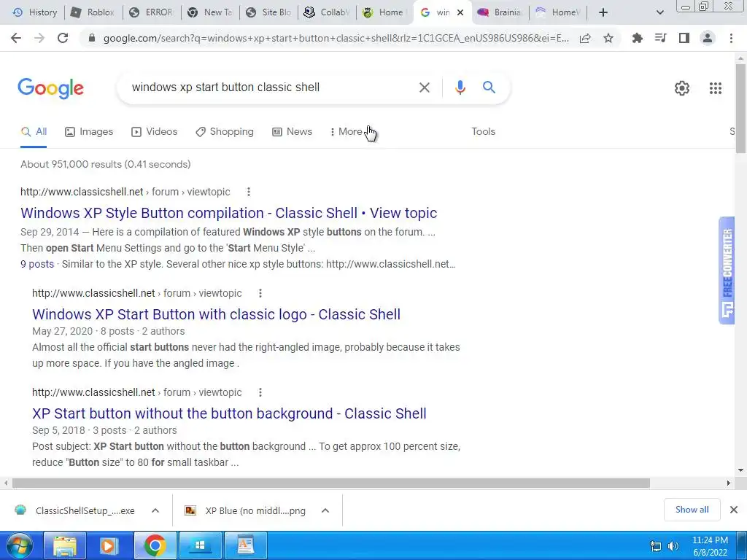Viewport: 747px width, 560px height.
Task: Open search Tools
Action: click(483, 132)
